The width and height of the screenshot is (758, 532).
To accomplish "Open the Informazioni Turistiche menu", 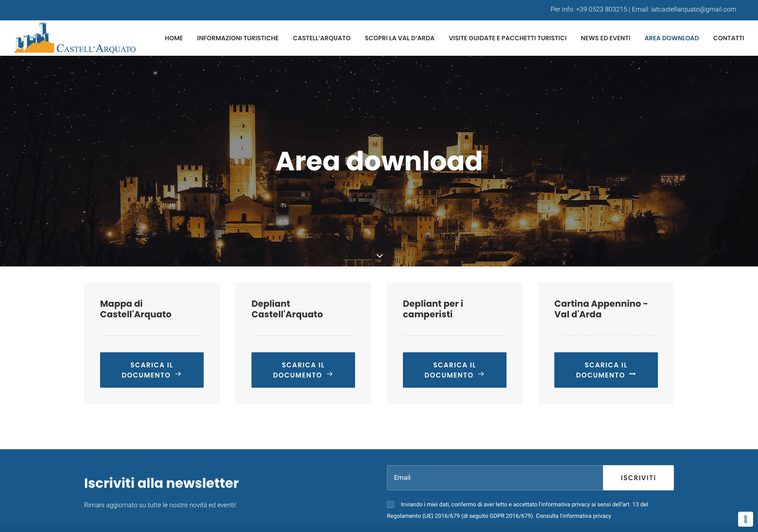I will click(x=238, y=38).
